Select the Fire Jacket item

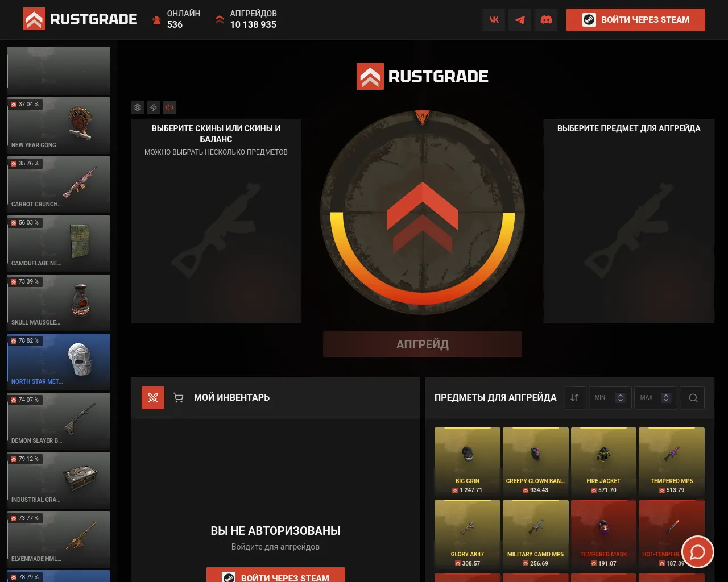coord(603,462)
